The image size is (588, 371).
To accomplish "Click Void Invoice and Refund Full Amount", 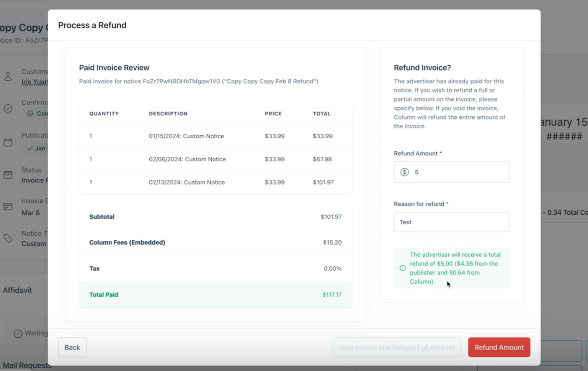I will [397, 347].
